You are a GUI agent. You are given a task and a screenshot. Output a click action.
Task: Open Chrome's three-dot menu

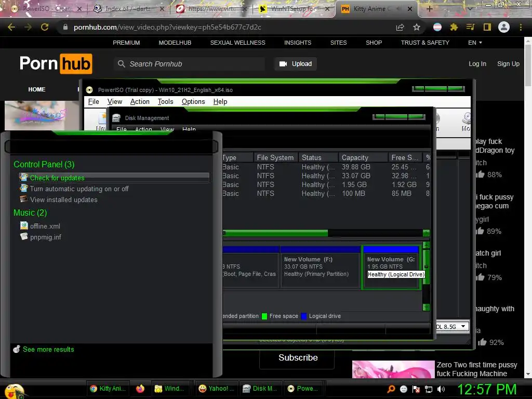(521, 27)
